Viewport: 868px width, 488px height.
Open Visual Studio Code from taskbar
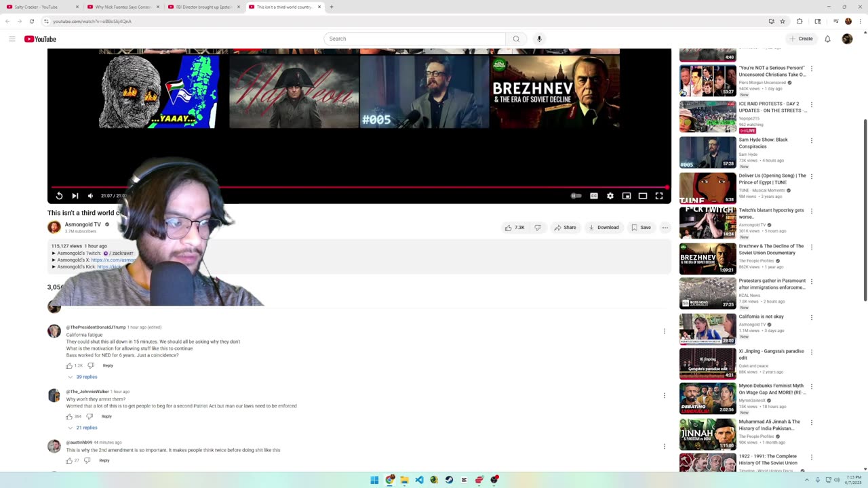[x=419, y=480]
